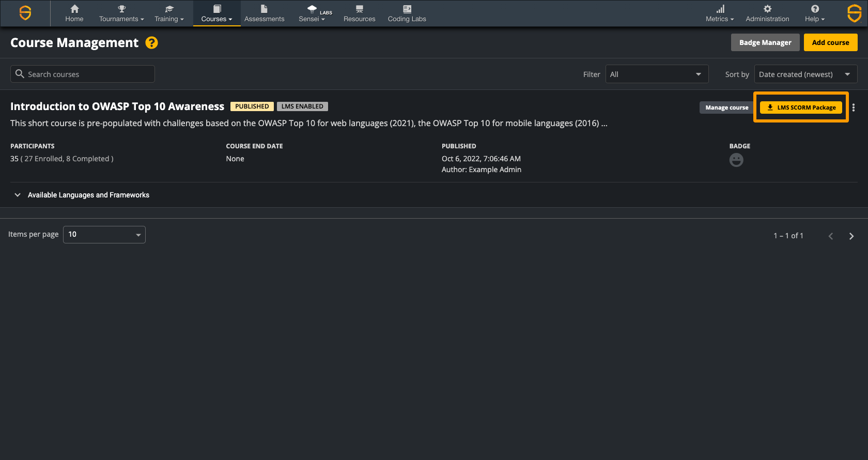Viewport: 868px width, 460px height.
Task: Click the course badge smiley icon
Action: coord(736,160)
